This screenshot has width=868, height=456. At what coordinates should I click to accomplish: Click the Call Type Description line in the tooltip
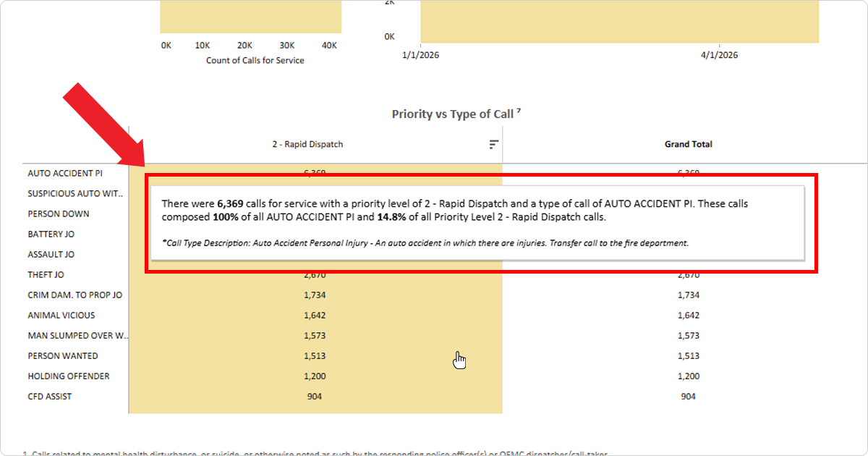point(425,243)
